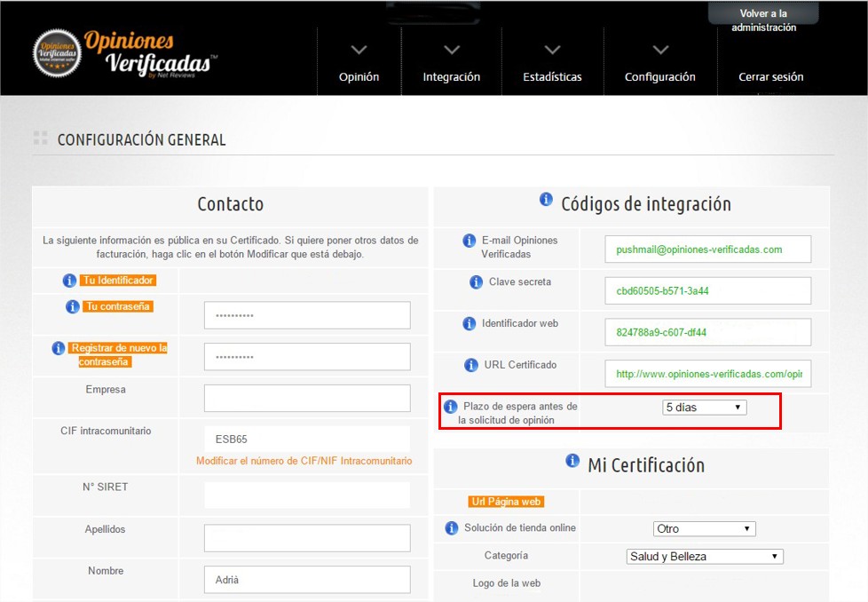Click info icon for Plazo de espera
This screenshot has height=602, width=868.
(x=451, y=407)
